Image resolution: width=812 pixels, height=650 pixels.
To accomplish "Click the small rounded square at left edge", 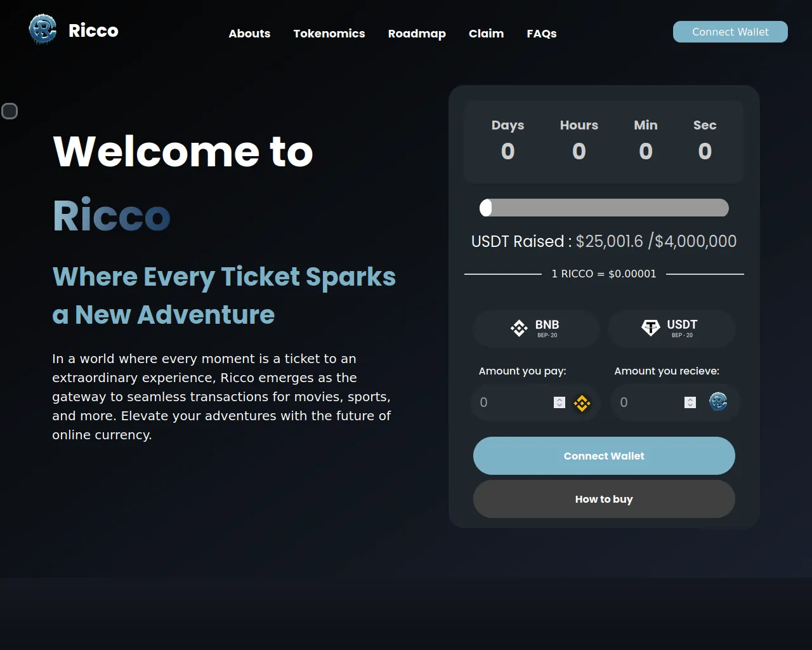I will (x=10, y=112).
